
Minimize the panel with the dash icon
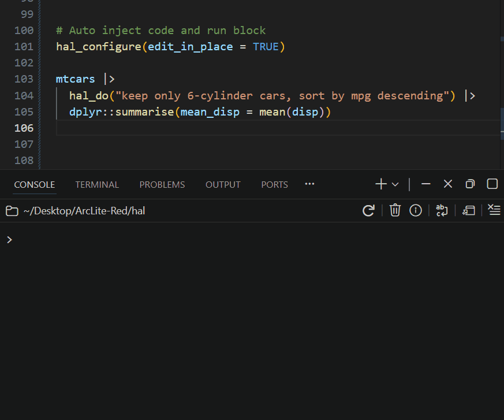coord(426,184)
